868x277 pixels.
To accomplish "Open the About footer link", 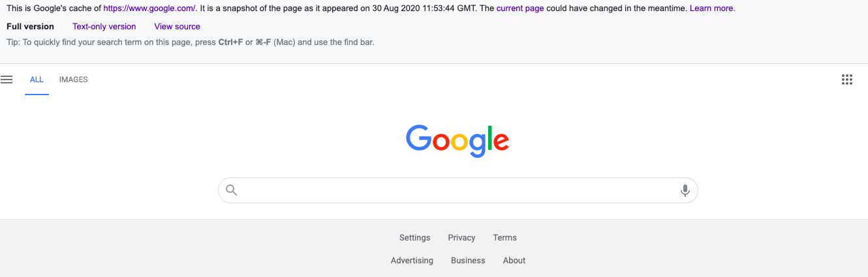I will pyautogui.click(x=514, y=261).
